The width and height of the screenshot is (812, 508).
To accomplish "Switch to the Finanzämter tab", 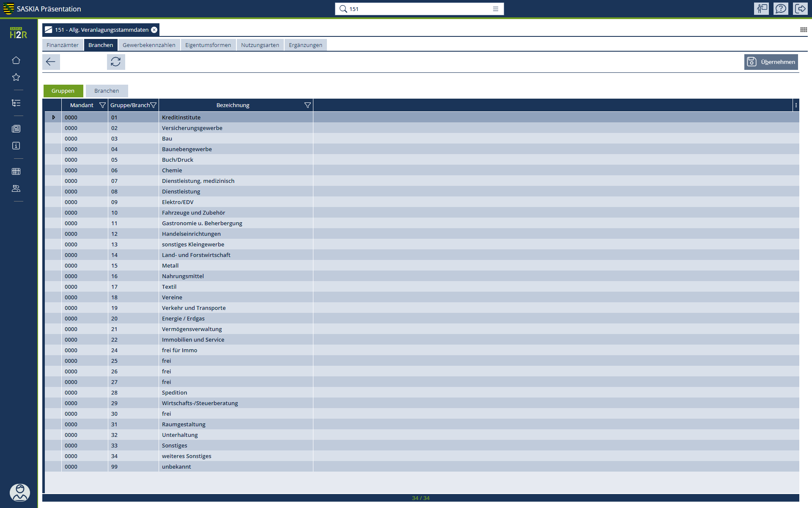I will pyautogui.click(x=63, y=45).
